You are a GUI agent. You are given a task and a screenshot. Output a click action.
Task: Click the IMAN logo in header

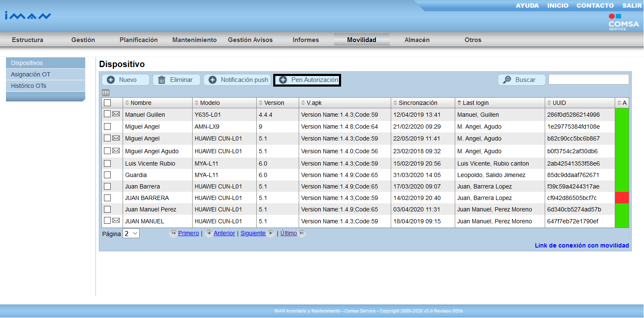28,16
